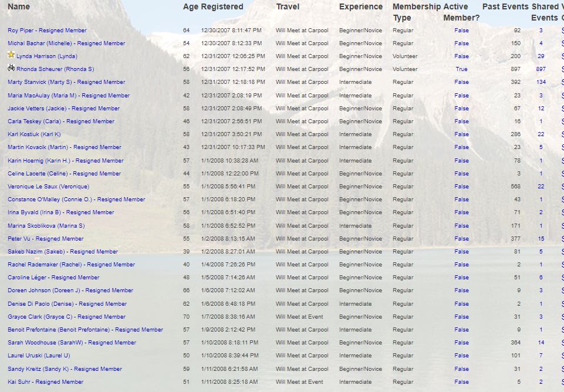Click past events value 568 for Veronique Le Saux
This screenshot has width=564, height=392.
click(515, 187)
